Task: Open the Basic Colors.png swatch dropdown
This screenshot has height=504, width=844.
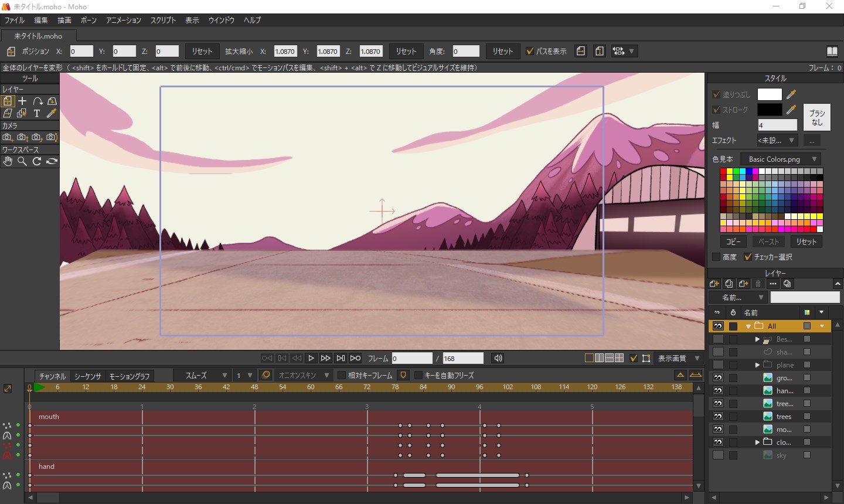Action: pyautogui.click(x=781, y=159)
